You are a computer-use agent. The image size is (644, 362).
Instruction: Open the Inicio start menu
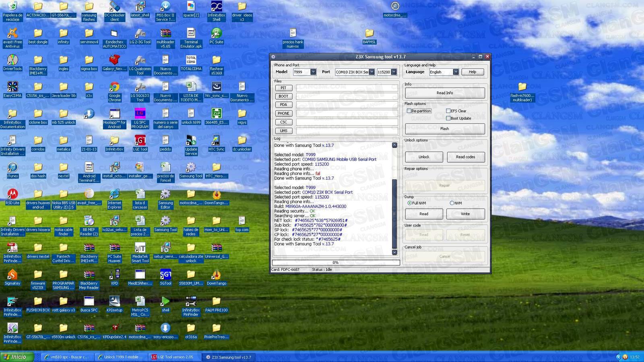(x=17, y=357)
